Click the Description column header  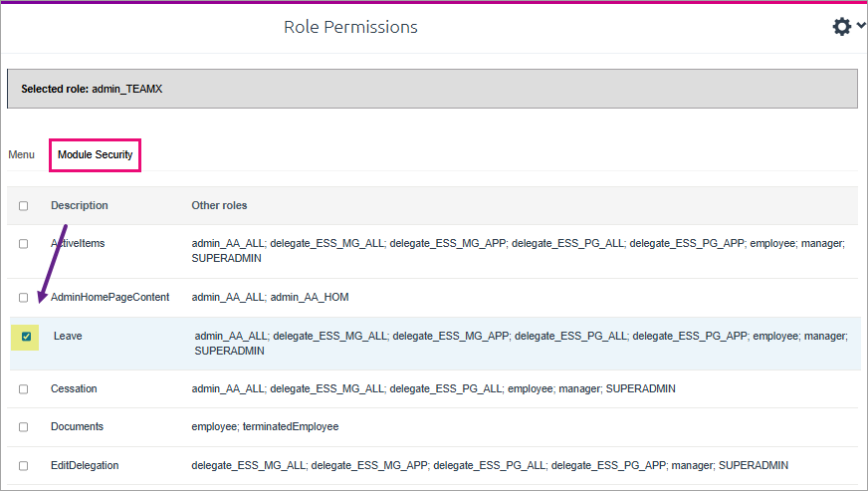coord(80,206)
